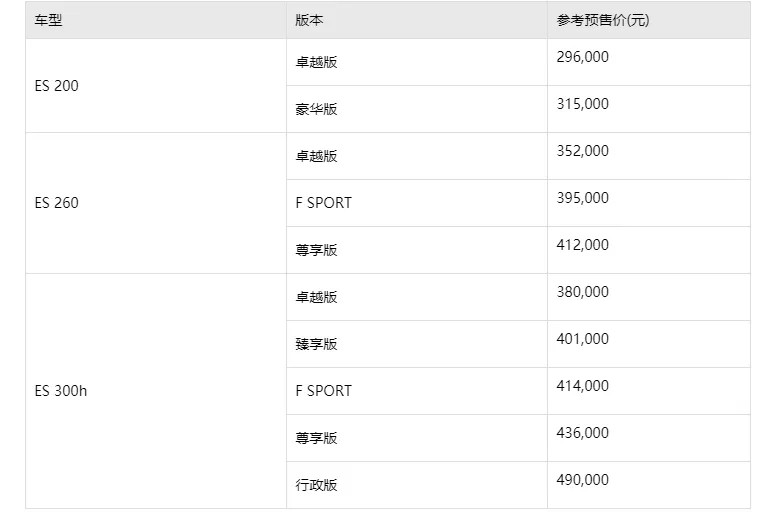Click F SPORT in the ES 260 group
Screen dimensions: 757x512
pos(324,203)
